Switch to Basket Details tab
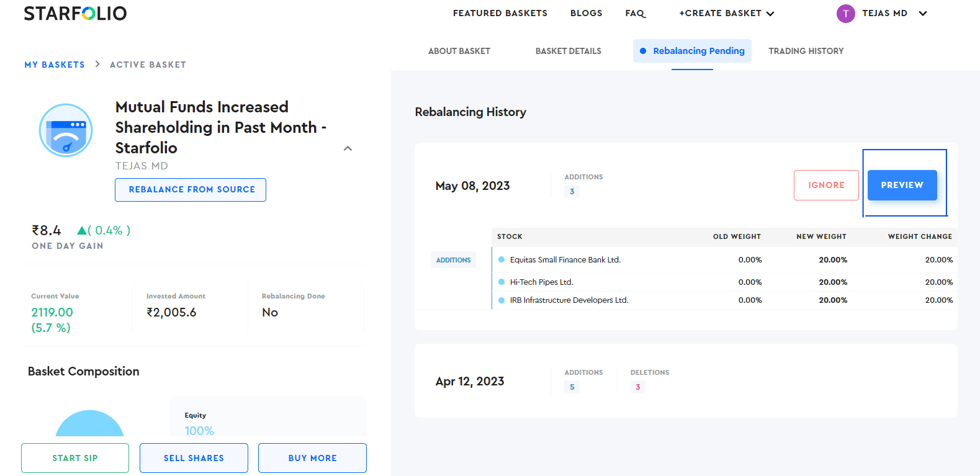 568,51
